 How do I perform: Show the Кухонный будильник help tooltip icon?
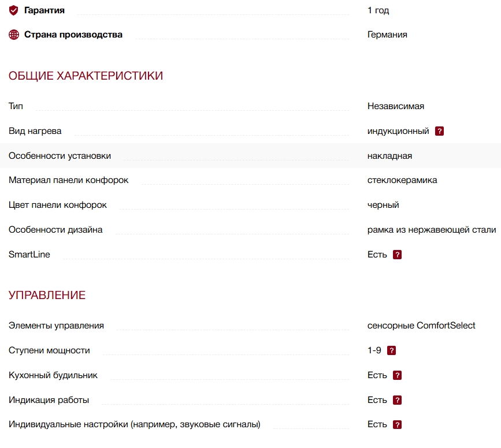[x=397, y=375]
